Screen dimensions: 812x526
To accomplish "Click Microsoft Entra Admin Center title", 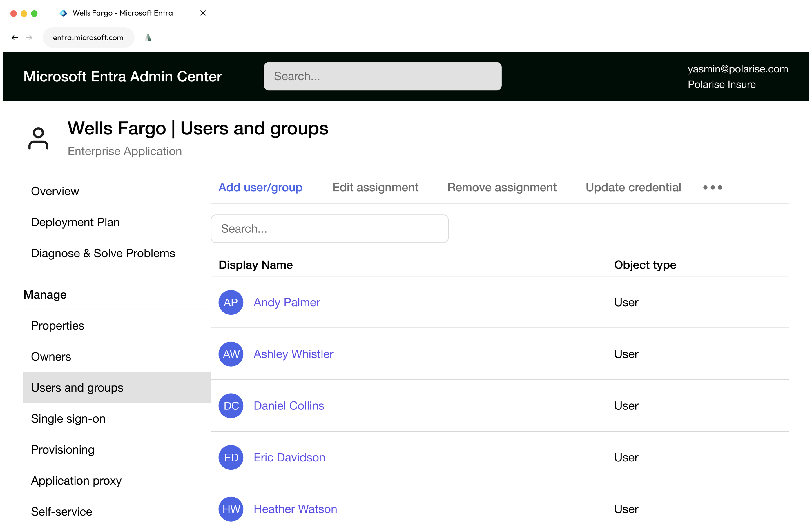I will tap(122, 76).
